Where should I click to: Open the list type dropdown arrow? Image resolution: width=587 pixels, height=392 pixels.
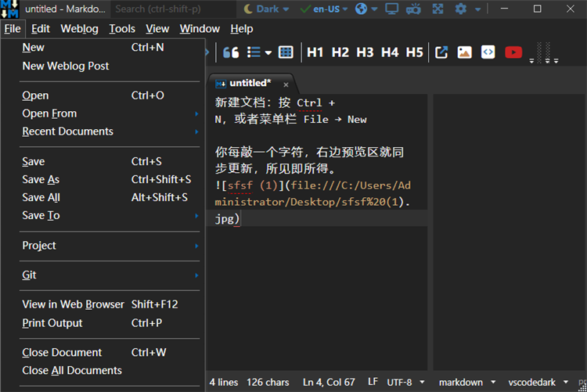click(268, 52)
